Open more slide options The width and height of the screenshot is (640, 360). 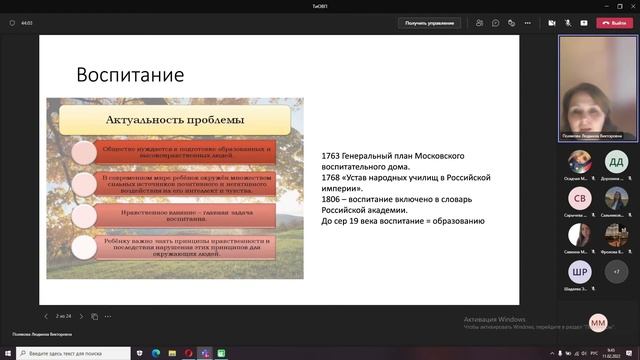108,316
